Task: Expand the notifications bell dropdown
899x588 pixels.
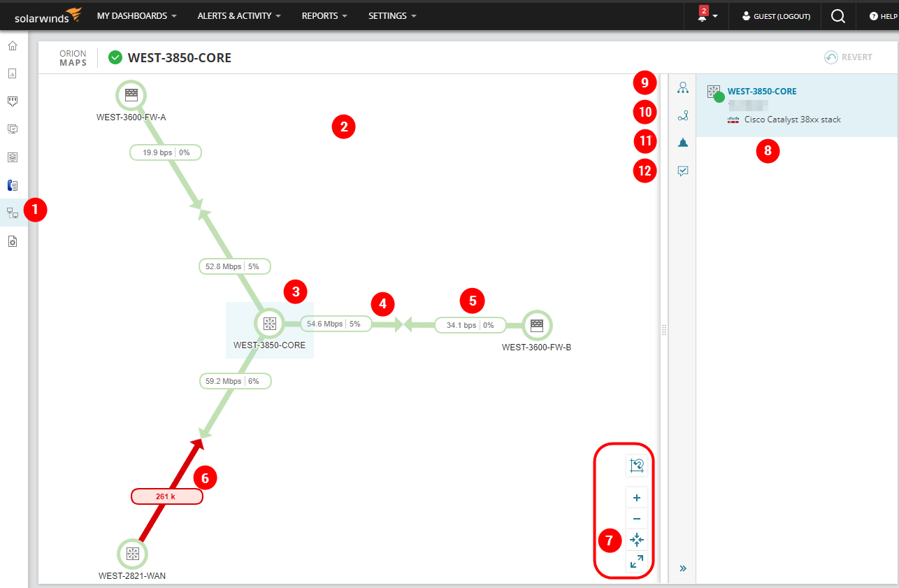Action: click(706, 16)
